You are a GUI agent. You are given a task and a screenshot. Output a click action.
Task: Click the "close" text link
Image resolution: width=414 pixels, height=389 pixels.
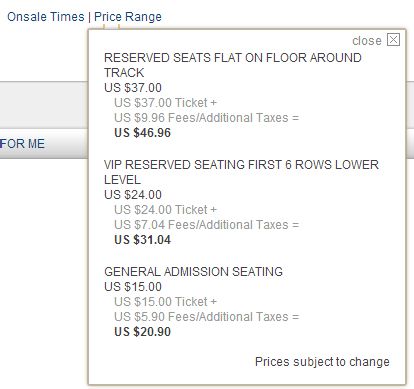click(367, 41)
